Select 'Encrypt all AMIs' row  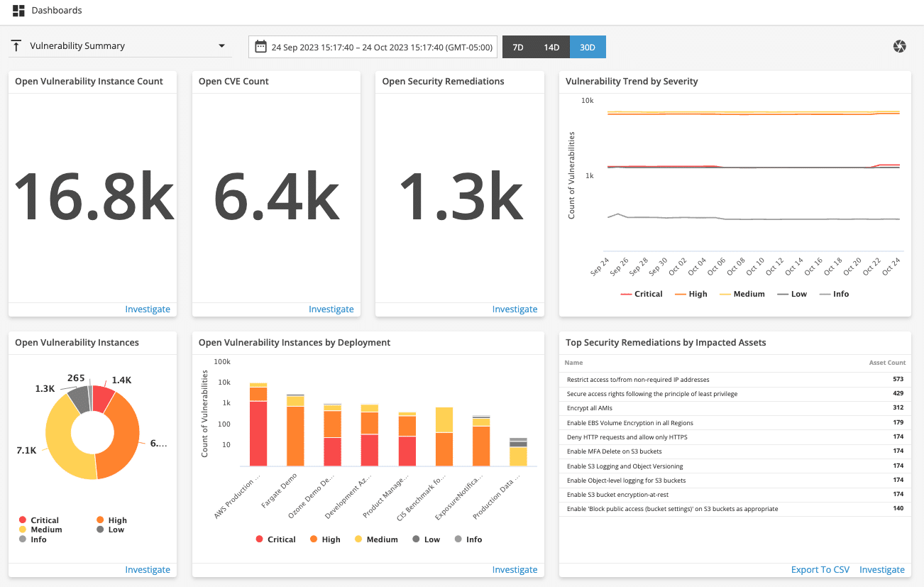[735, 408]
